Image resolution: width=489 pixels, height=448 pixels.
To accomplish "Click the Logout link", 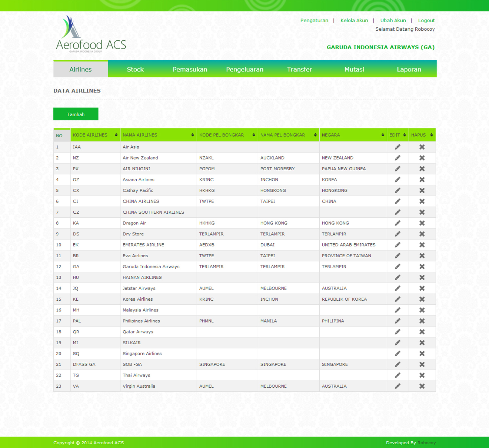I will click(426, 20).
